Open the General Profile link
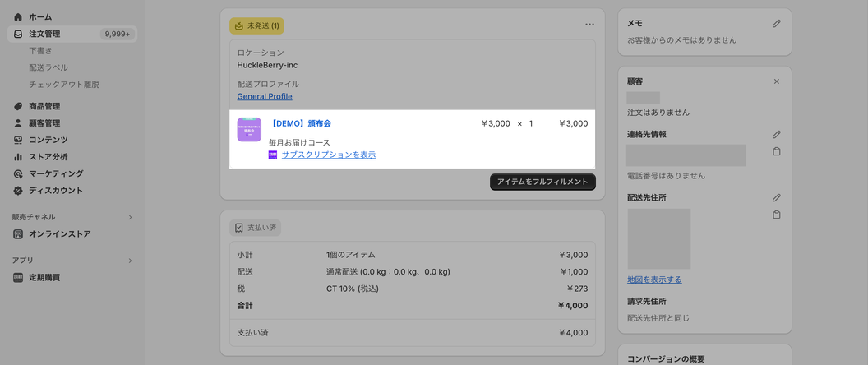Screen dimensions: 868x365 point(265,96)
